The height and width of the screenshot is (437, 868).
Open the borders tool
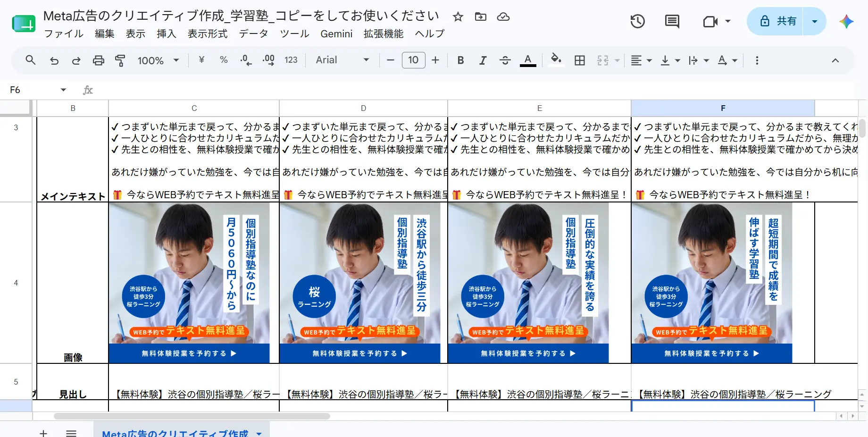[x=580, y=60]
